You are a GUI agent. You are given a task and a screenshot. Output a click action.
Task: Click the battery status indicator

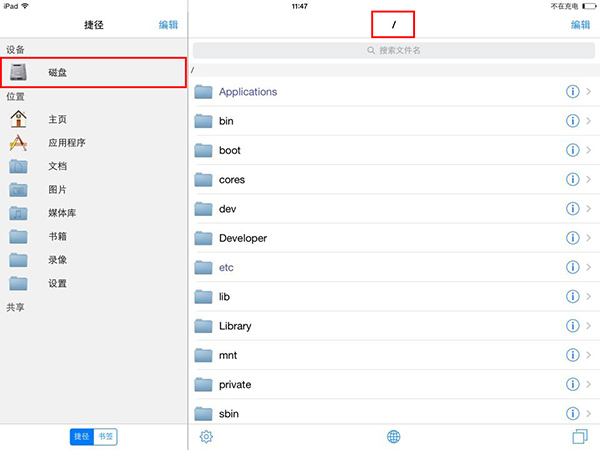[589, 6]
